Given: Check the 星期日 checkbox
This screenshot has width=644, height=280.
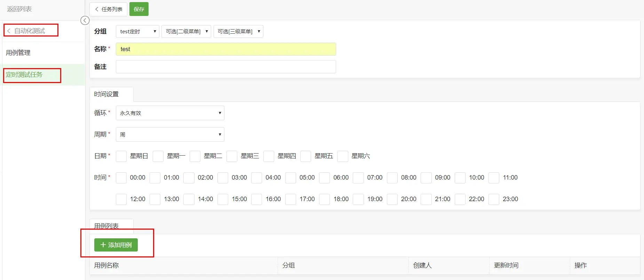Looking at the screenshot, I should point(121,156).
